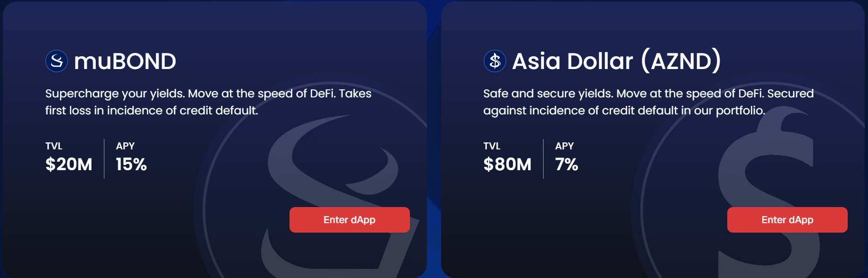The image size is (868, 278).
Task: Click the divider between AZND TVL and APY
Action: click(x=543, y=158)
